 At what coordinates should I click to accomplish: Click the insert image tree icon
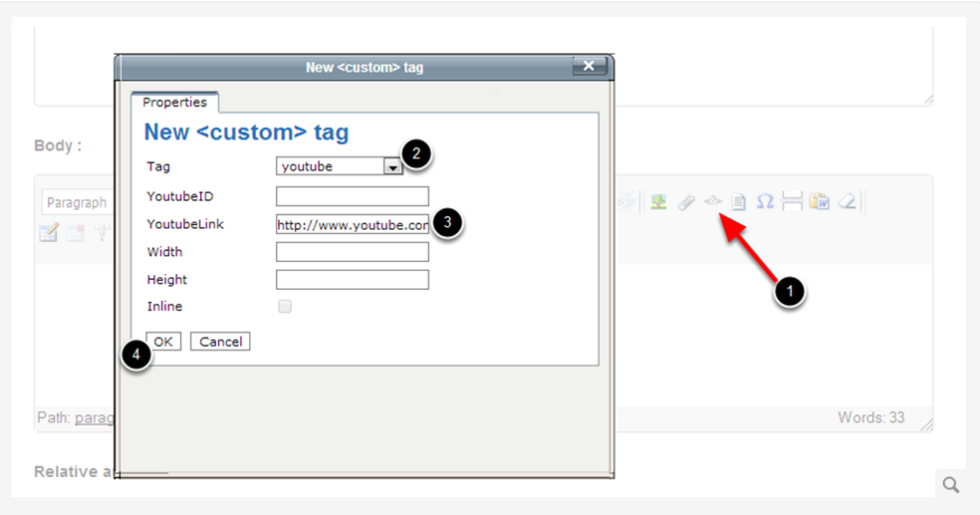click(658, 202)
